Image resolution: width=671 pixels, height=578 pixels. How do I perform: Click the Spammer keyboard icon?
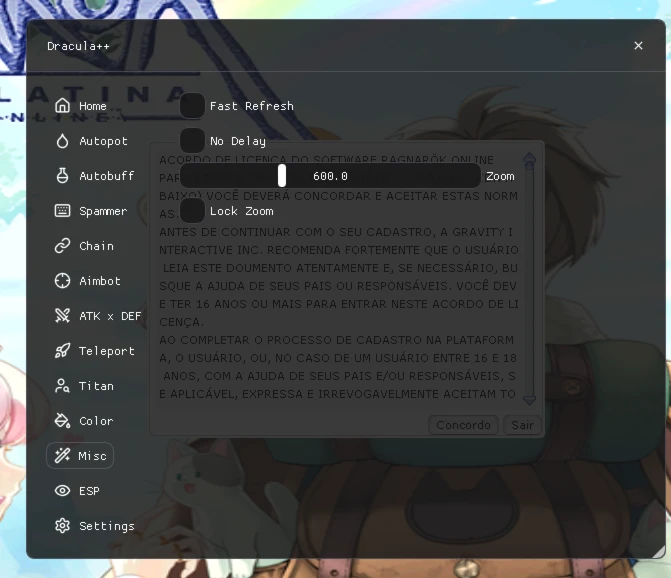tap(62, 211)
